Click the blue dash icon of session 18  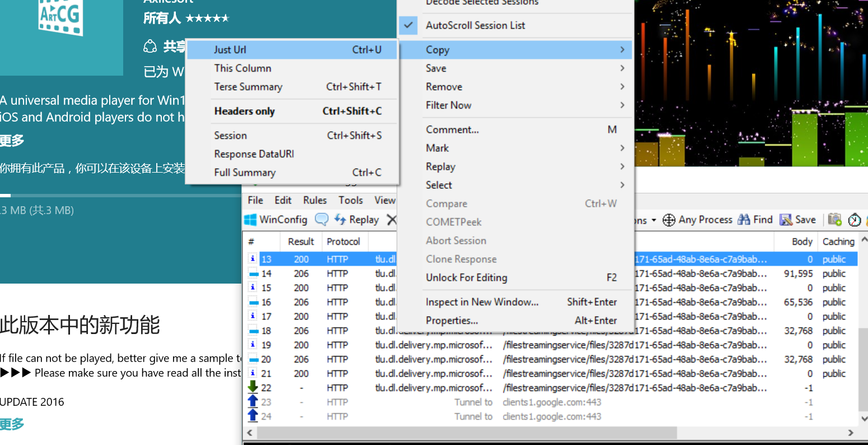click(x=253, y=331)
